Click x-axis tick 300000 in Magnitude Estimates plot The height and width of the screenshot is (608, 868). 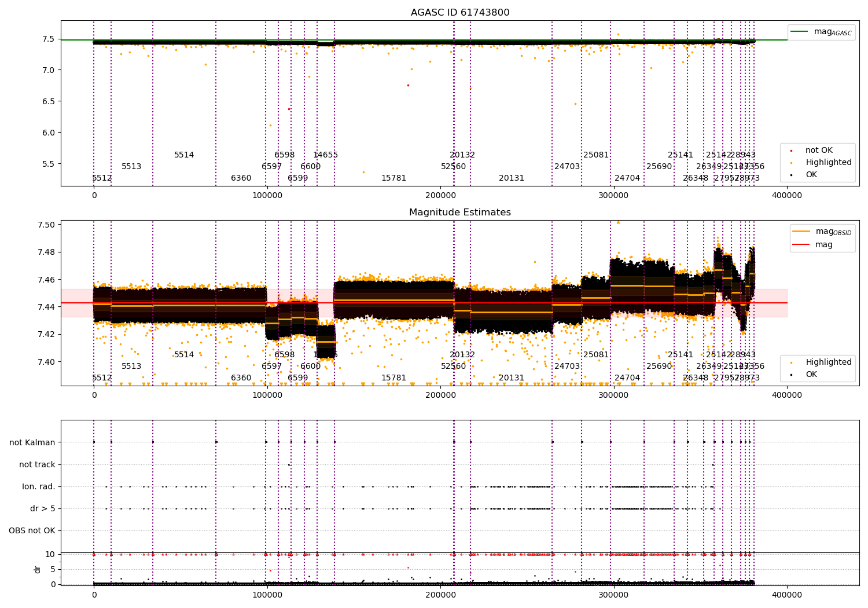pyautogui.click(x=614, y=395)
